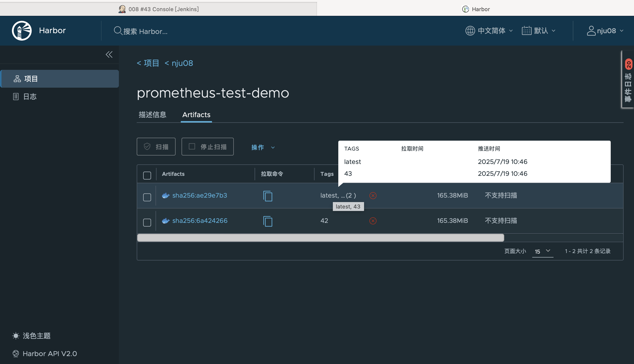The image size is (634, 364).
Task: Select 日志 in the sidebar
Action: coord(59,97)
